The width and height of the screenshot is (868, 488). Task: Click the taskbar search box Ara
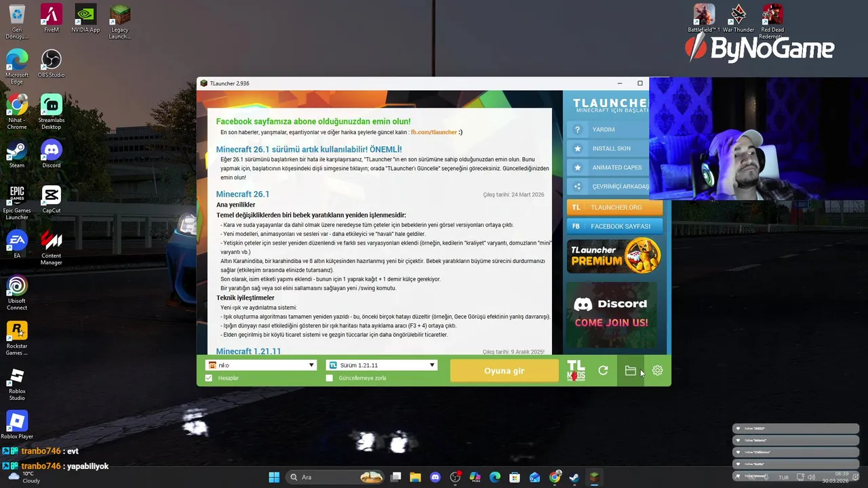click(x=336, y=477)
